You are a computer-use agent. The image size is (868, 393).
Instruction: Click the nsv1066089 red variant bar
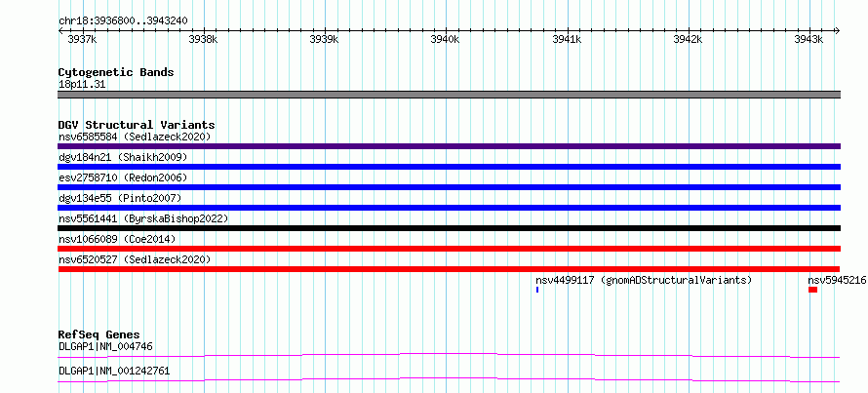point(449,249)
